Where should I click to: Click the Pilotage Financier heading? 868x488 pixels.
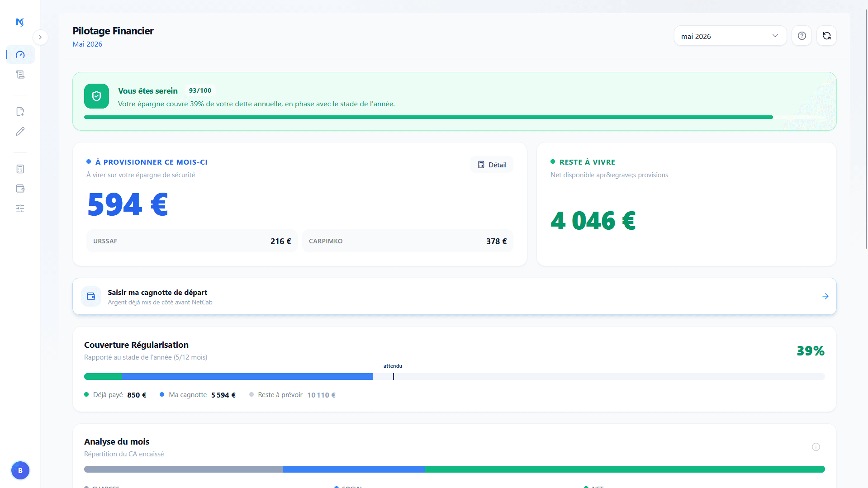tap(113, 31)
